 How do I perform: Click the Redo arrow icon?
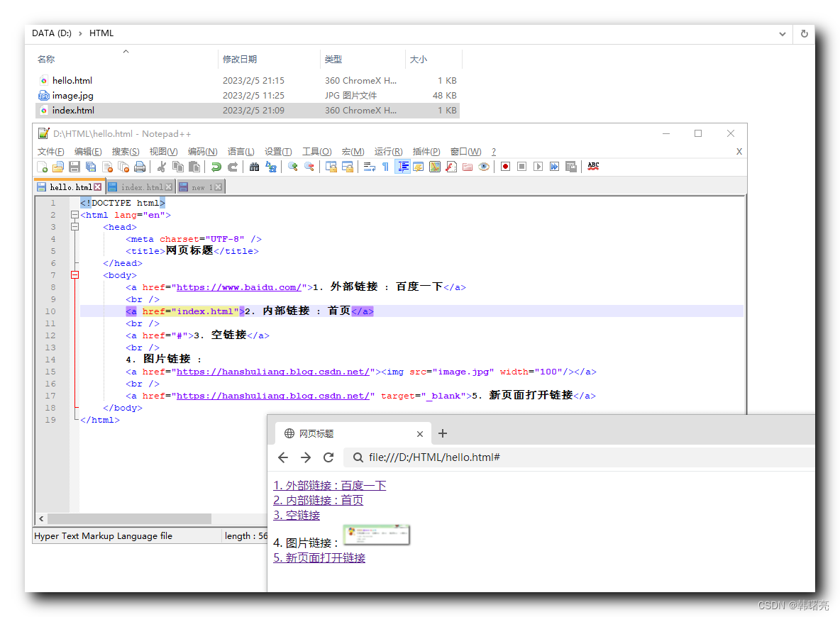pos(233,167)
